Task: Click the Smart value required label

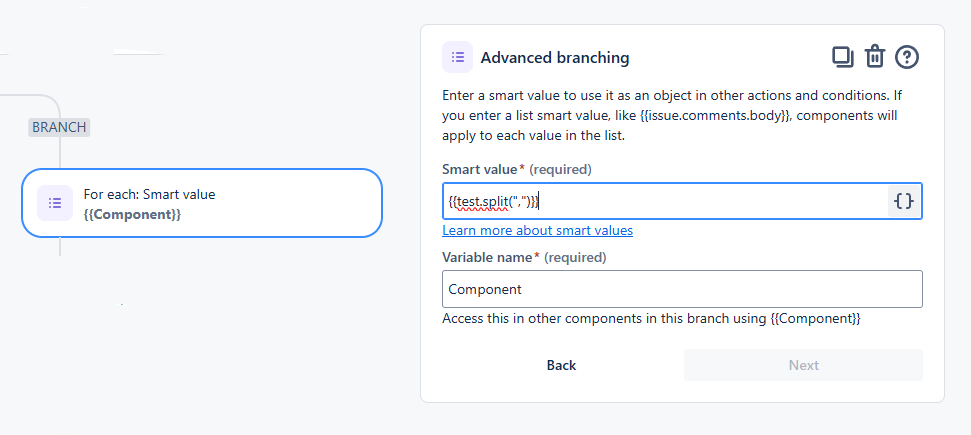Action: [516, 169]
